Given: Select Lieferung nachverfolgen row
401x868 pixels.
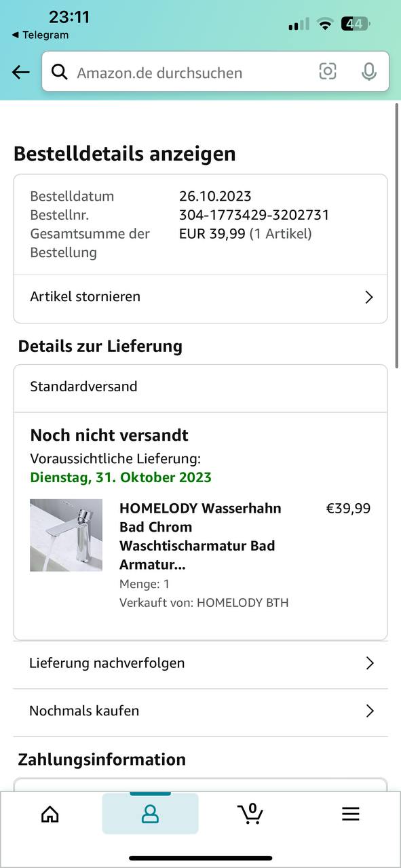Looking at the screenshot, I should 200,663.
